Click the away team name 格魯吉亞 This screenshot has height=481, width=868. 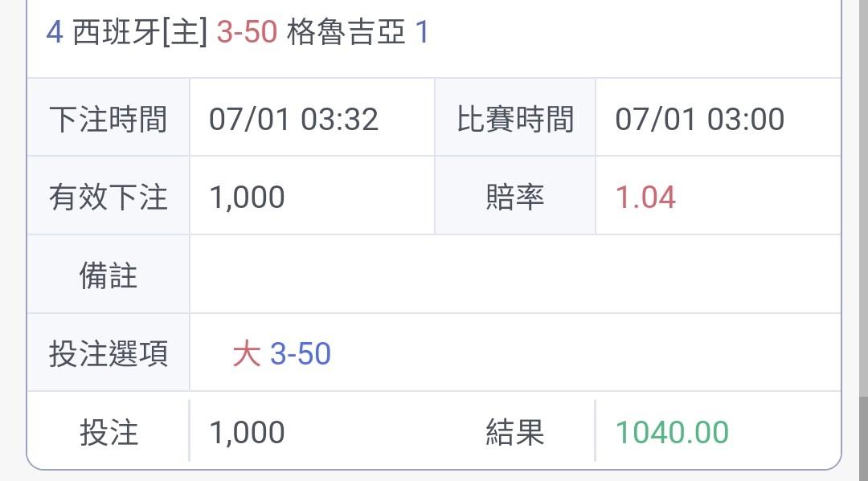(x=346, y=34)
